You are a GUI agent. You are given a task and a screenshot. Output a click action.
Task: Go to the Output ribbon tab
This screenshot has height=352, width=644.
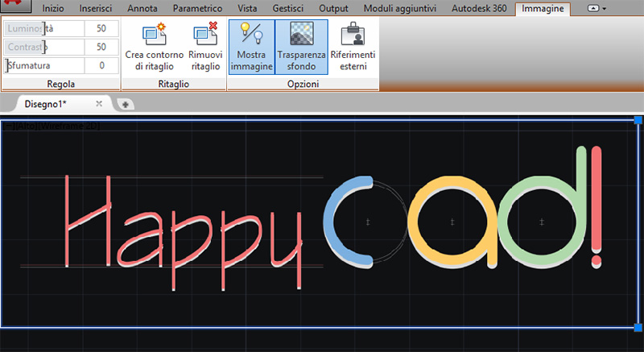333,8
